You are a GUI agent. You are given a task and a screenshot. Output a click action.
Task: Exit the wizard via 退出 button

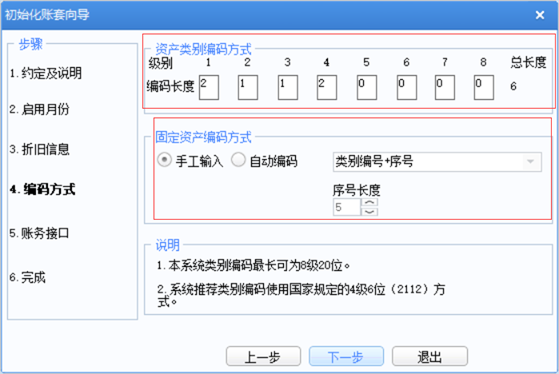pyautogui.click(x=430, y=356)
